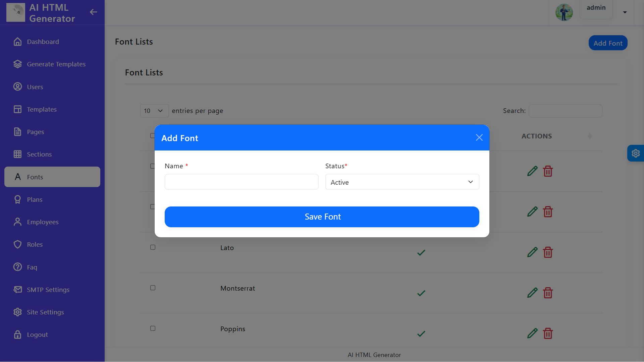The width and height of the screenshot is (644, 362).
Task: Tick the checkbox for Lato row
Action: 153,247
